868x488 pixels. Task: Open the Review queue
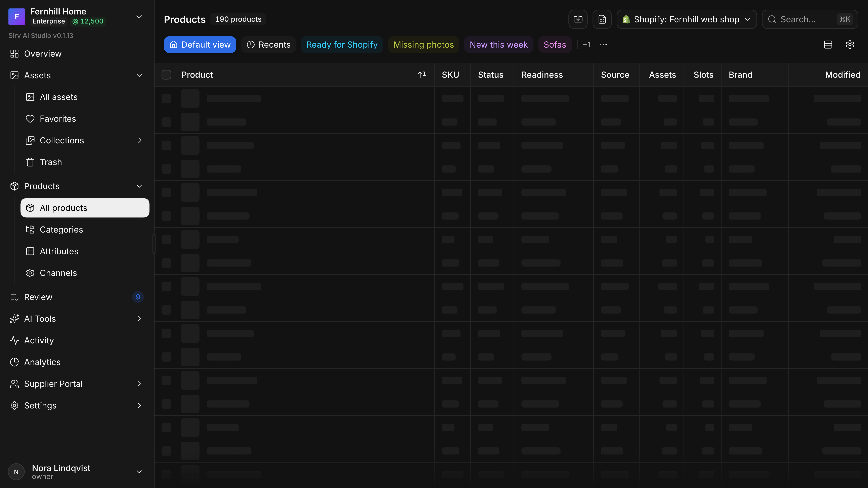pyautogui.click(x=77, y=297)
